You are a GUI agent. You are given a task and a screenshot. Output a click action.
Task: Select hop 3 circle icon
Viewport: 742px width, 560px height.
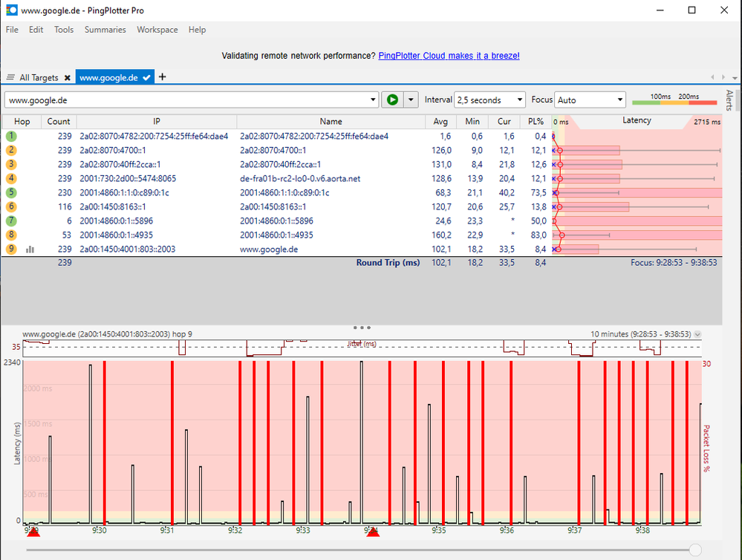coord(11,164)
